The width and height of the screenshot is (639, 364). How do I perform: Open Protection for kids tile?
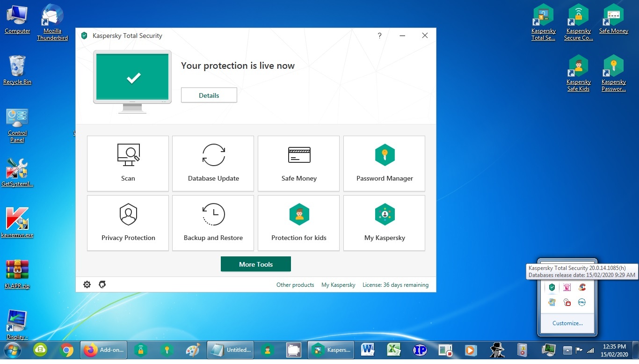pyautogui.click(x=299, y=223)
